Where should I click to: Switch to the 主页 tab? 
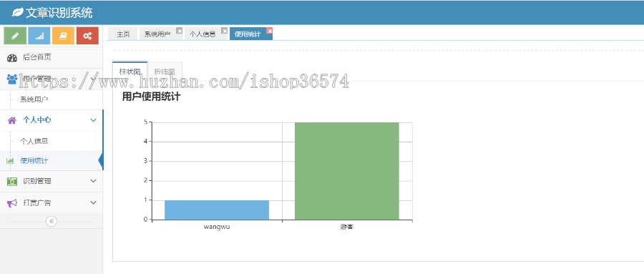click(x=123, y=34)
